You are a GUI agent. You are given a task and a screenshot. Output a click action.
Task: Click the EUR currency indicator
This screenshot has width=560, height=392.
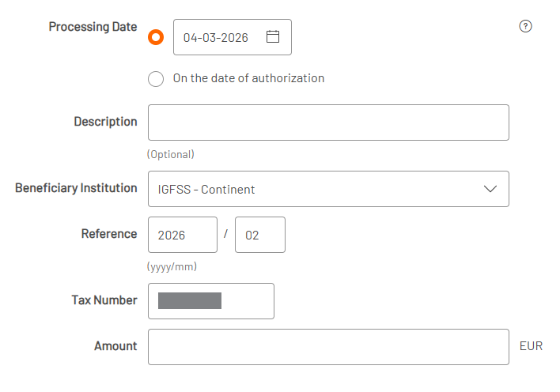pos(531,346)
